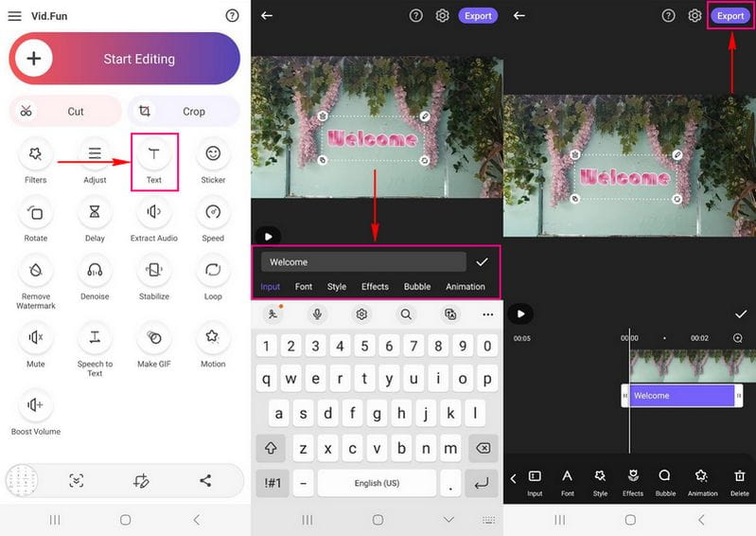
Task: Select the Boost Volume tool
Action: click(36, 414)
